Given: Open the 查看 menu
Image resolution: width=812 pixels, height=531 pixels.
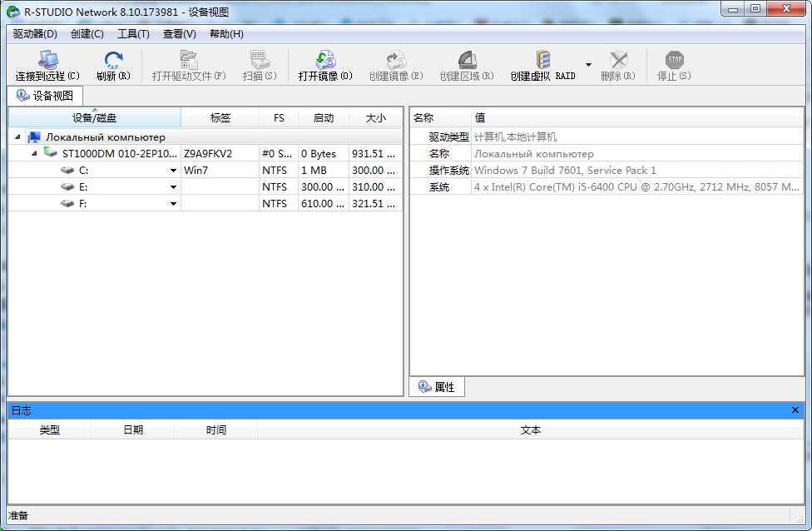Looking at the screenshot, I should click(x=179, y=34).
